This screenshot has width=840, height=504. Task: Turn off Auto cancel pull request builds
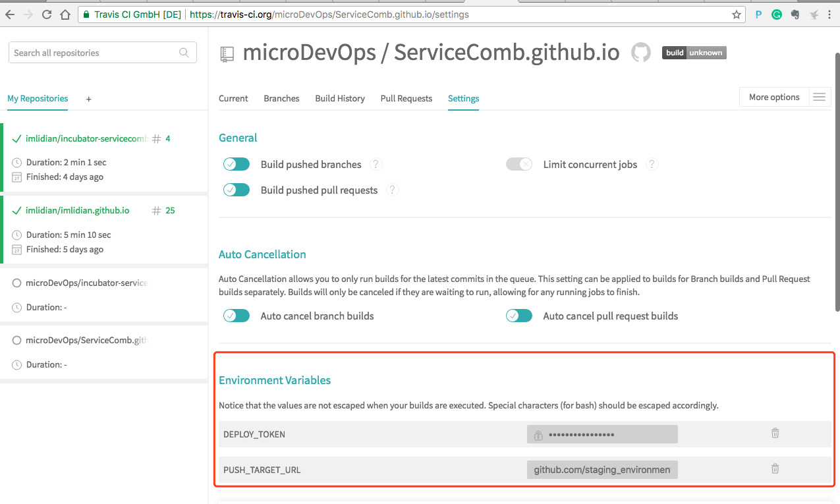pos(518,316)
